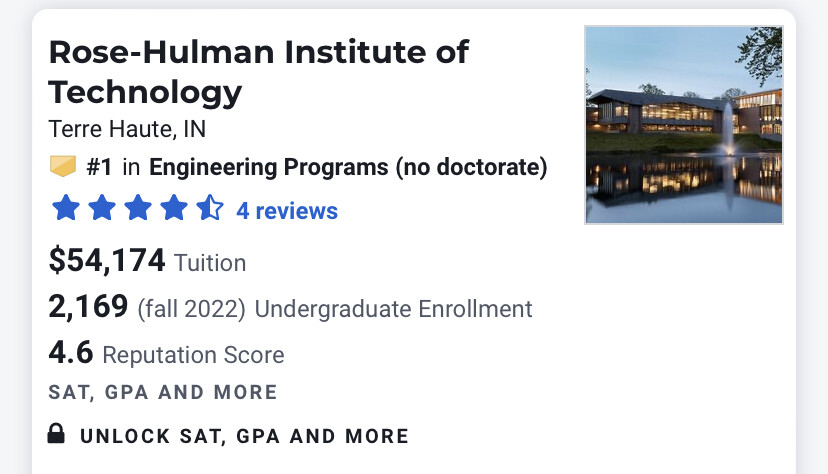
Task: Click the third blue rating star
Action: tap(138, 209)
